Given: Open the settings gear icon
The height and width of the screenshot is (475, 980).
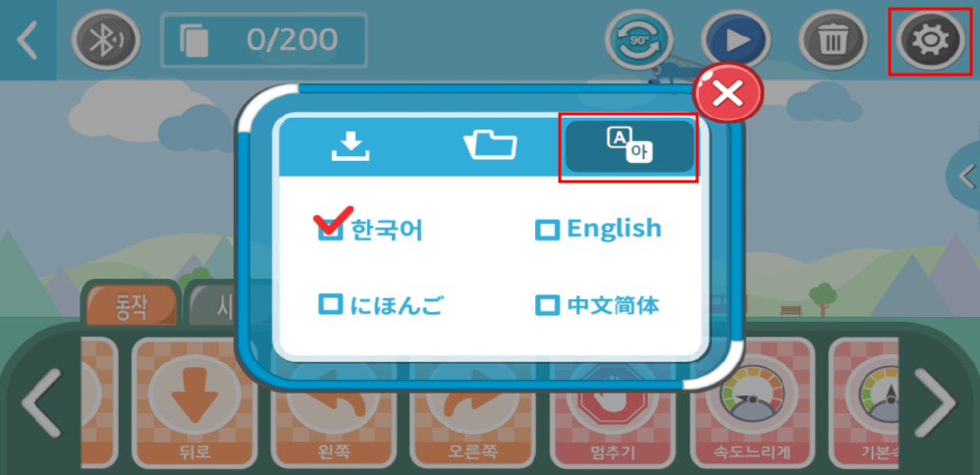Looking at the screenshot, I should (x=930, y=40).
